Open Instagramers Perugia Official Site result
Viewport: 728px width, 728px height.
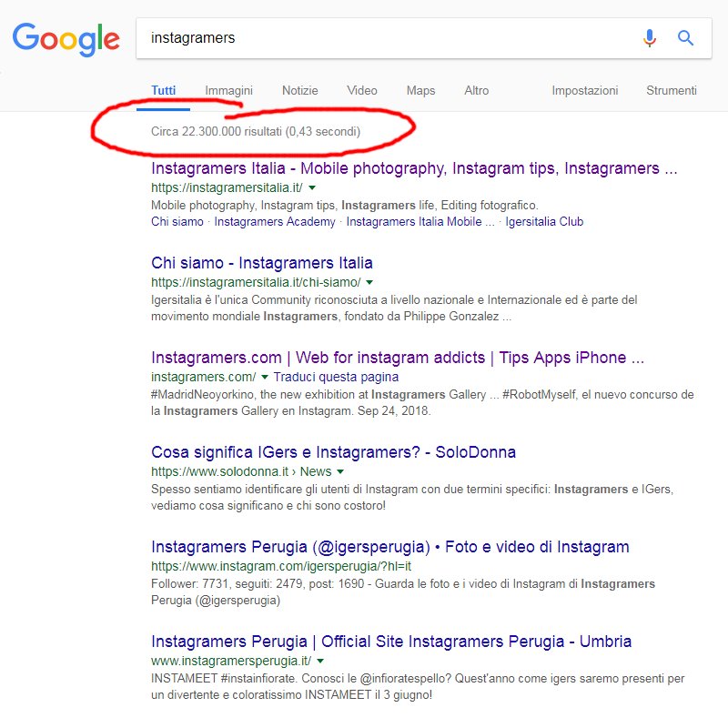coord(391,642)
